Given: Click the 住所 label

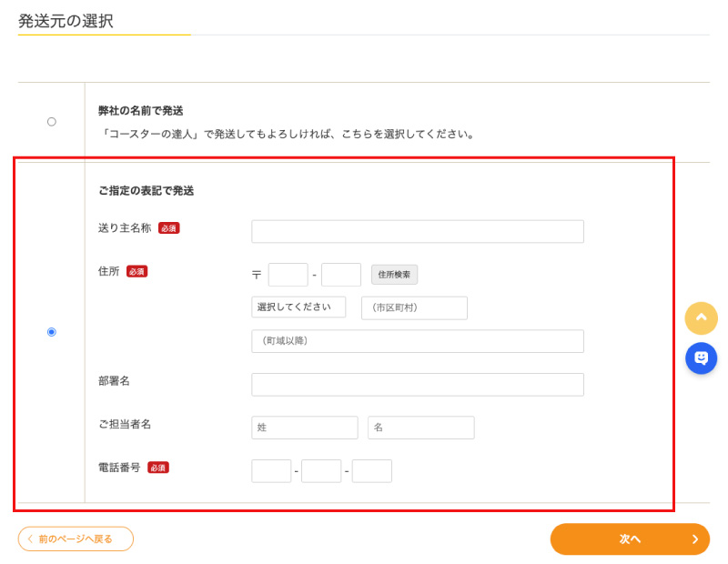Looking at the screenshot, I should click(108, 271).
